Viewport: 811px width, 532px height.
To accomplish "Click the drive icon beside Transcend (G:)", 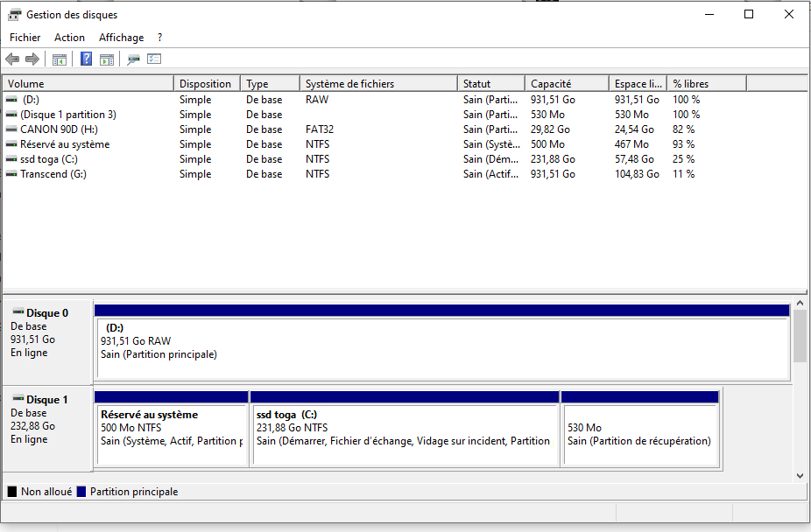I will pos(11,175).
